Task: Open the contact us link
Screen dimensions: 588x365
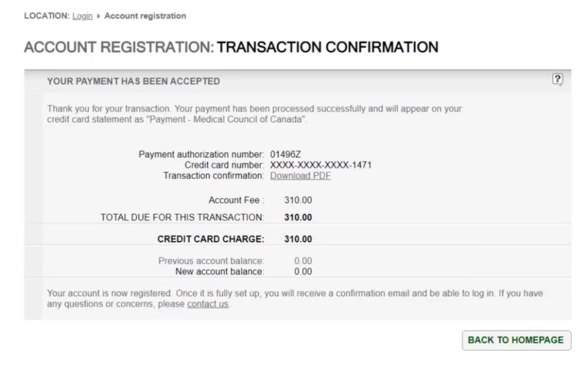Action: click(x=207, y=304)
